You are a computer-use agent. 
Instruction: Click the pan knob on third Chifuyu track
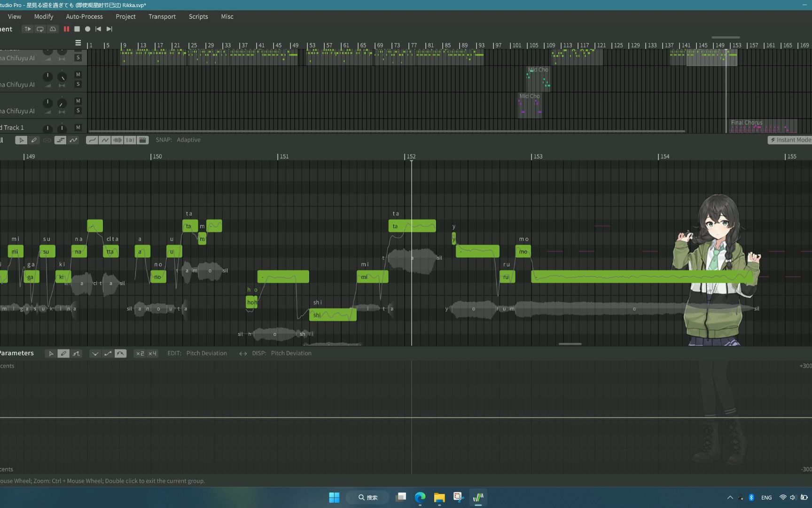62,103
